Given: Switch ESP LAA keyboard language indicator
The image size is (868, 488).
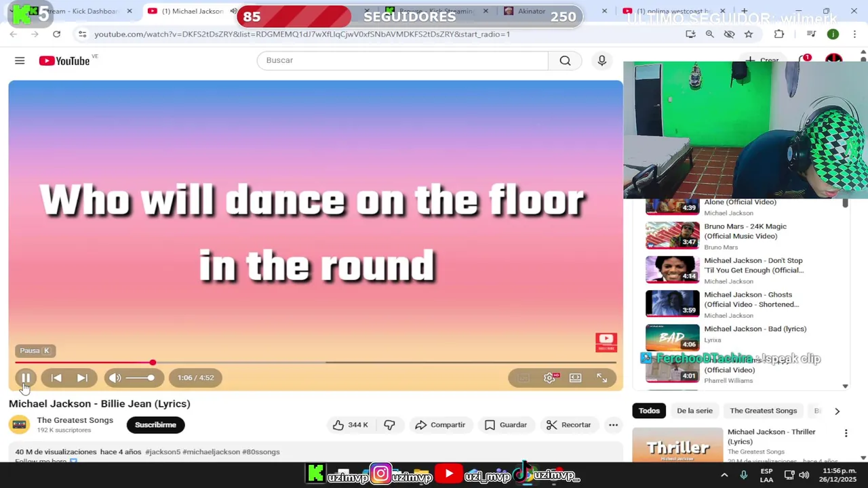Looking at the screenshot, I should pos(766,475).
